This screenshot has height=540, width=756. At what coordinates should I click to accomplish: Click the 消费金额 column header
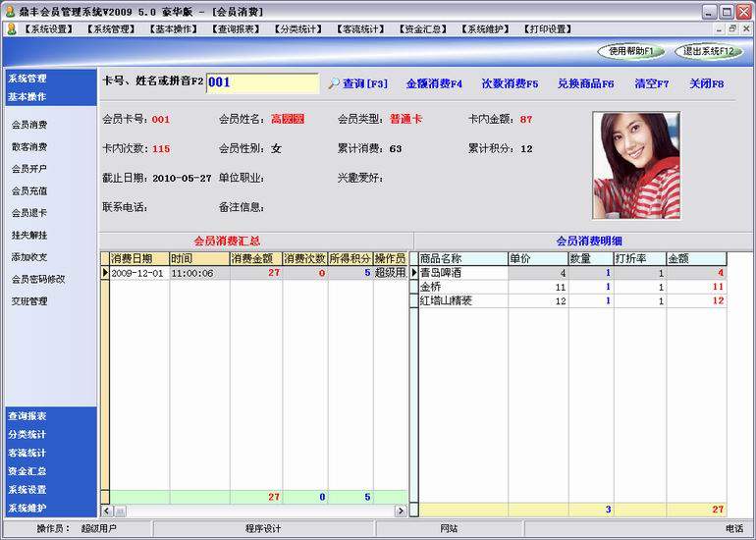click(256, 258)
